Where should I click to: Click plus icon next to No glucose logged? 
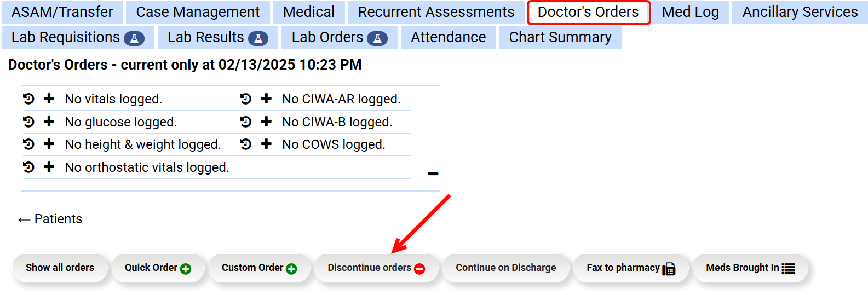pyautogui.click(x=49, y=122)
